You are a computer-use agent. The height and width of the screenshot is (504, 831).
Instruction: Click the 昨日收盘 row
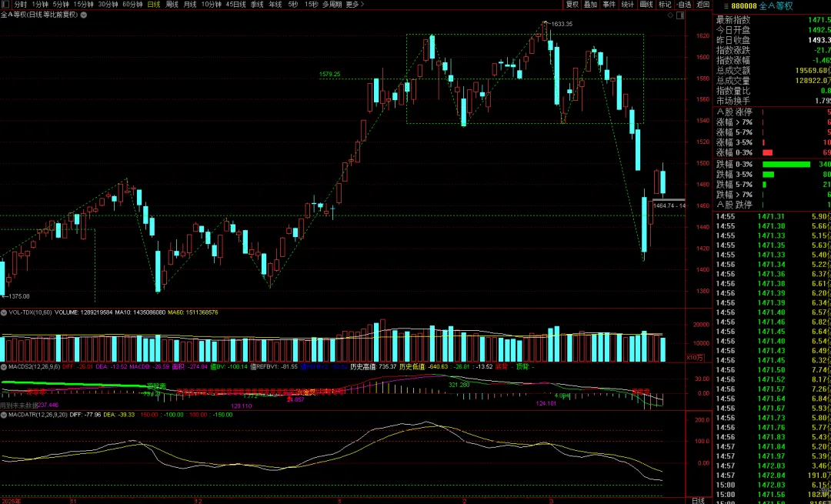point(773,40)
